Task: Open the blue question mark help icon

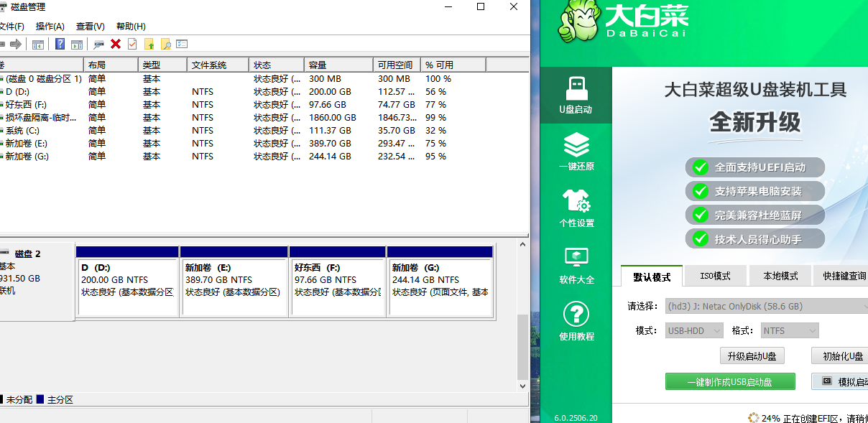Action: 60,45
